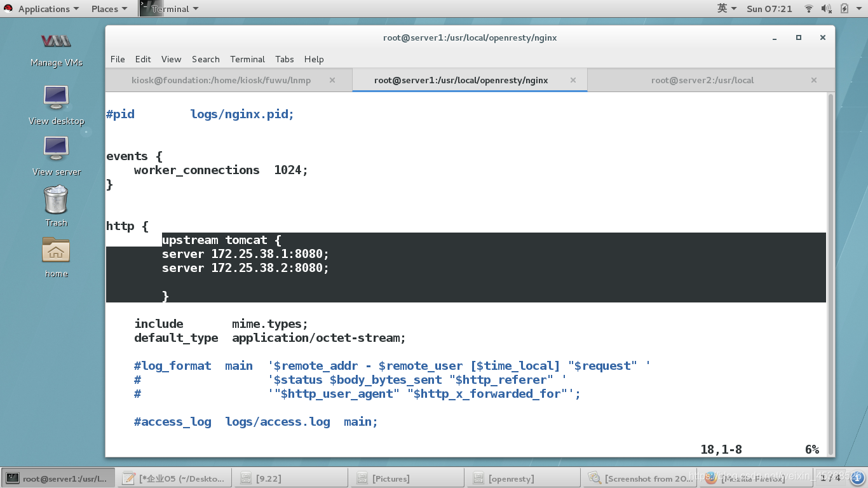Open the Tabs menu
868x488 pixels.
click(285, 59)
